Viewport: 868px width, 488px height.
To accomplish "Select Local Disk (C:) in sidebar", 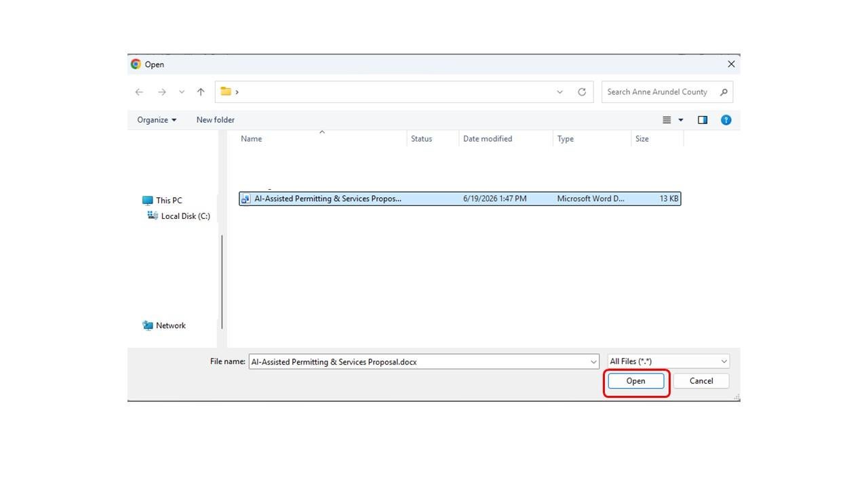I will [179, 216].
